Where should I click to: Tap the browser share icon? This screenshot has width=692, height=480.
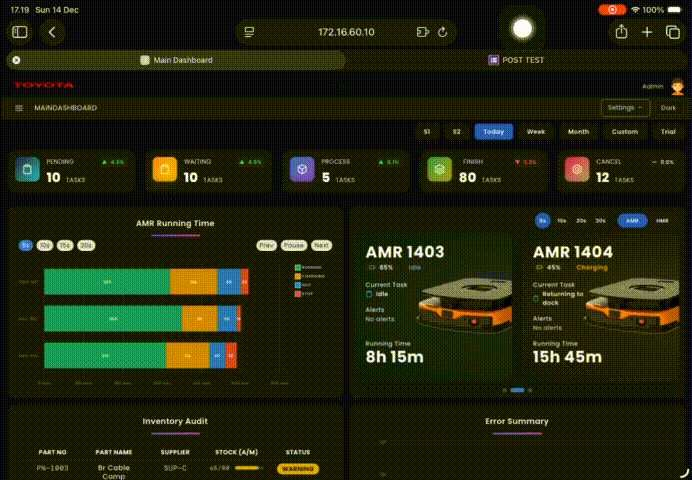pos(621,32)
